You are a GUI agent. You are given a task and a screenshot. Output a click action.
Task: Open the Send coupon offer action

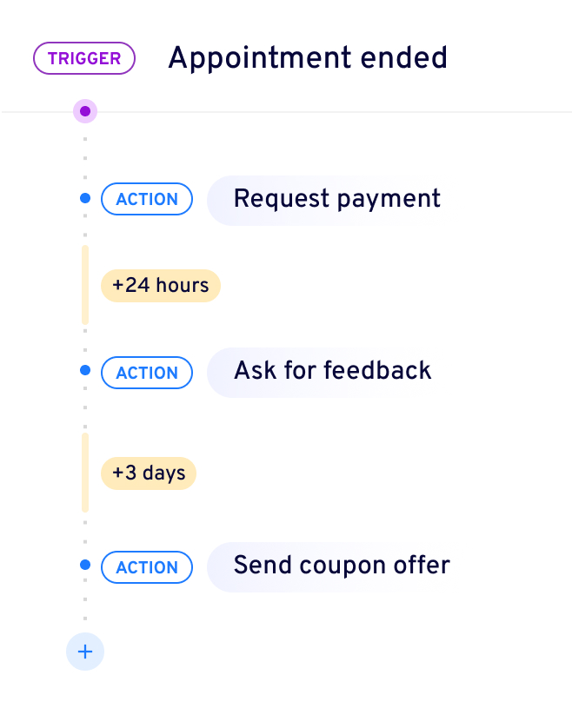pos(342,566)
